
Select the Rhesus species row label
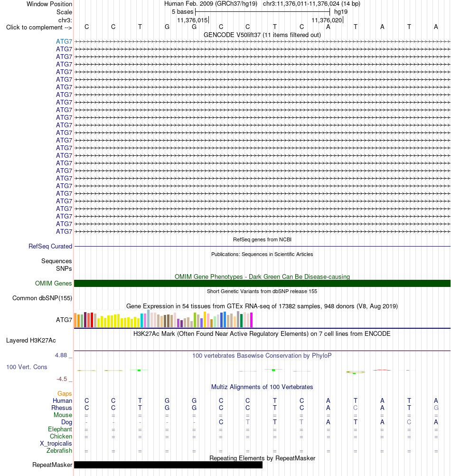click(62, 408)
